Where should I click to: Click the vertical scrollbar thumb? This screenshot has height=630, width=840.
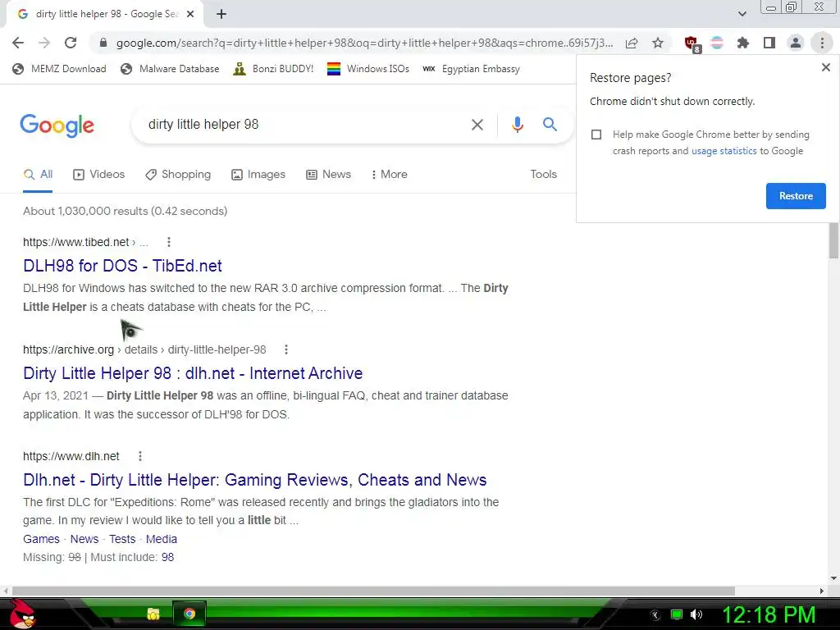coord(833,240)
